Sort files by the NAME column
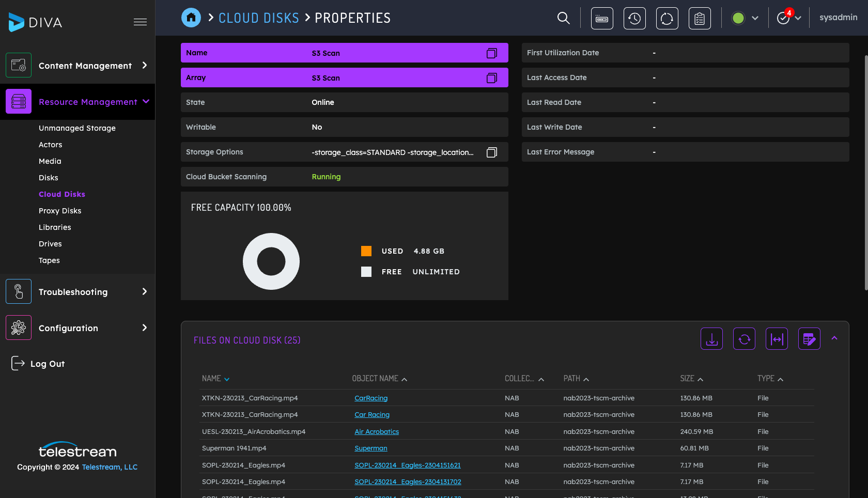 pos(215,379)
